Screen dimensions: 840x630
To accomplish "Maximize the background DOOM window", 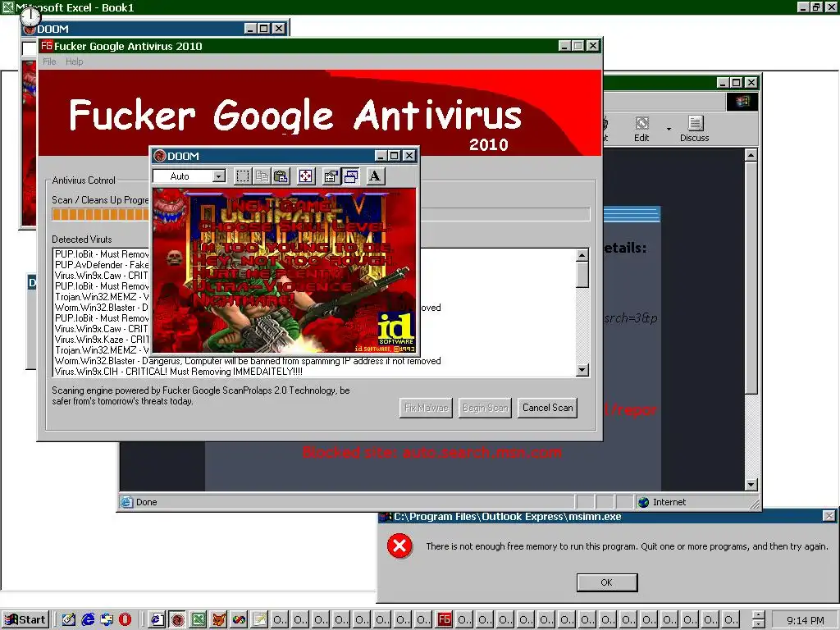I will tap(264, 29).
